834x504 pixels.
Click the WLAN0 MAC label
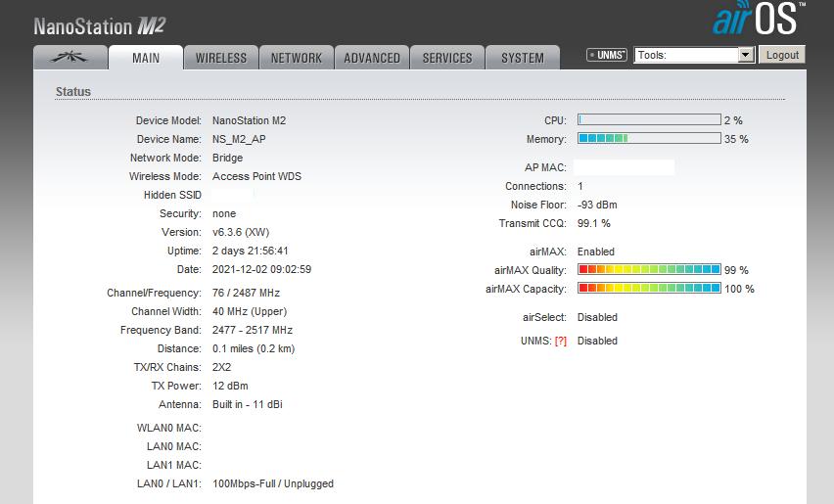(168, 428)
